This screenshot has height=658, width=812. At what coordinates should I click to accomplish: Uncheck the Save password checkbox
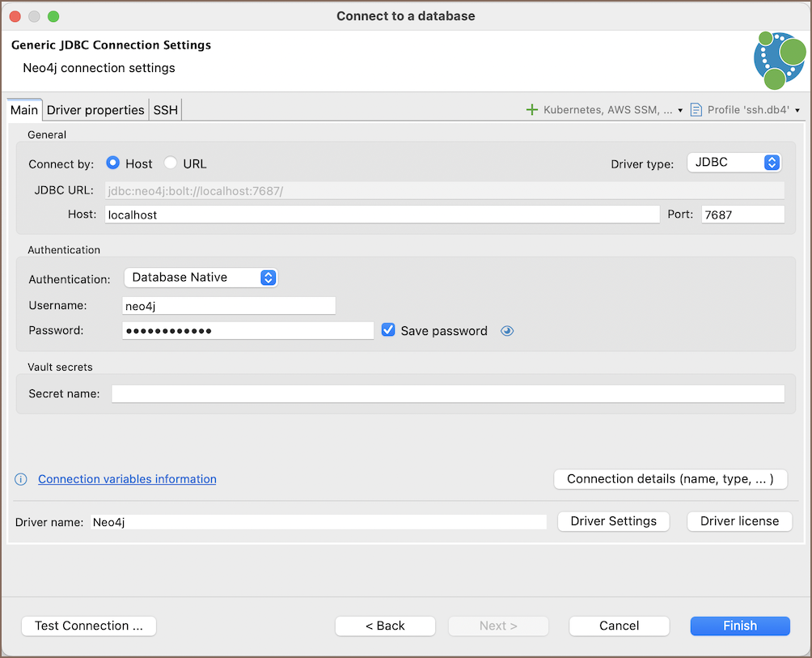click(x=388, y=330)
